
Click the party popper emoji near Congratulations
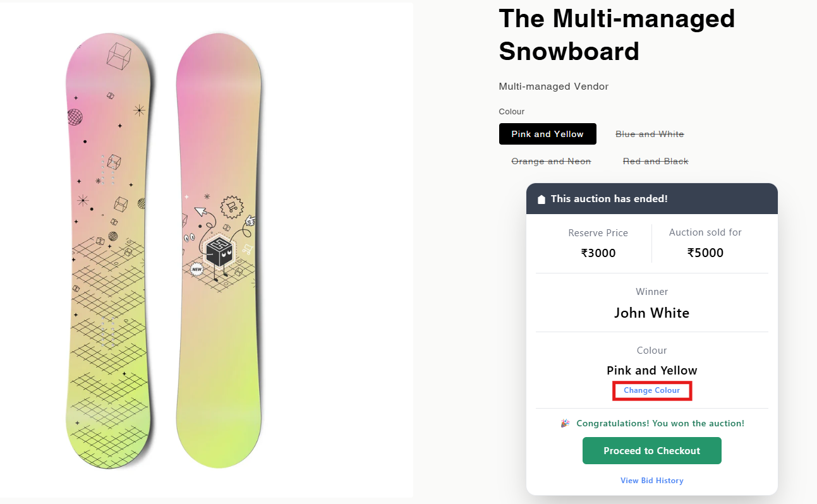566,423
